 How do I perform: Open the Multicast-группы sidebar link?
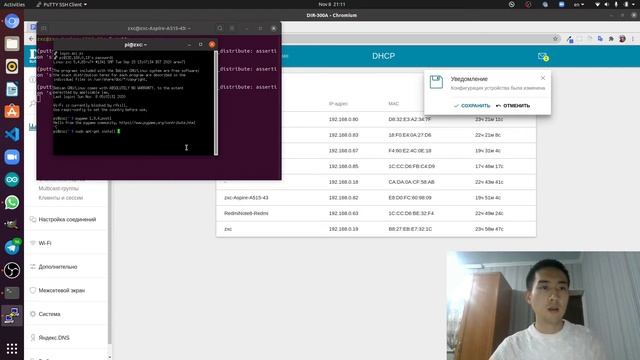pyautogui.click(x=59, y=189)
